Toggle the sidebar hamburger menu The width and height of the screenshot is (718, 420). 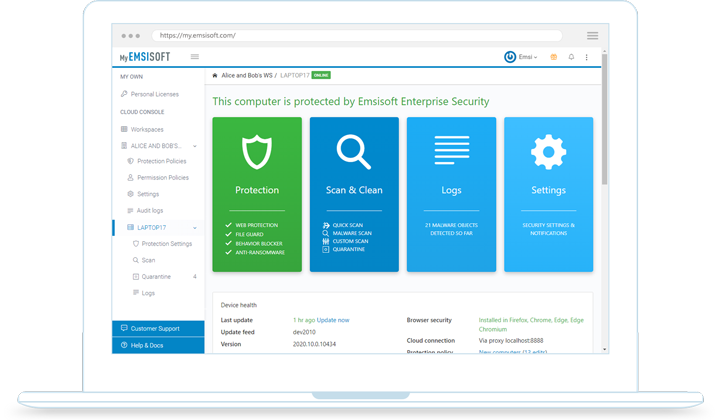195,57
